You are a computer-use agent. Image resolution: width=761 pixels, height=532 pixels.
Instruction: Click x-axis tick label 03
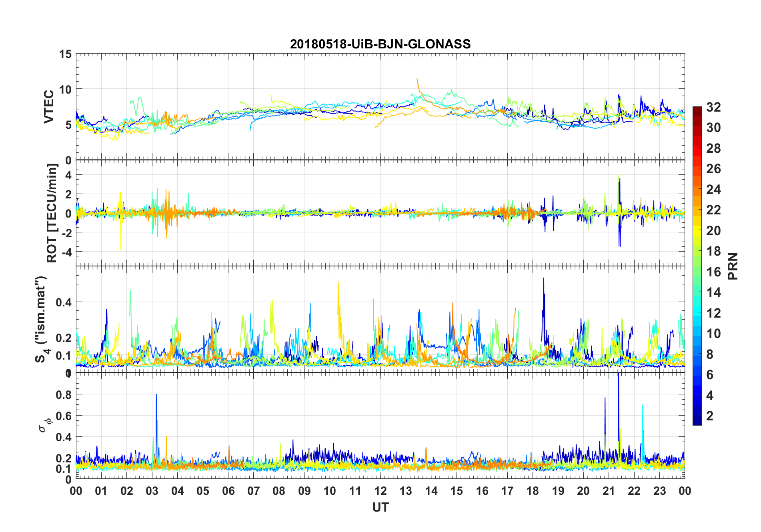[x=152, y=491]
